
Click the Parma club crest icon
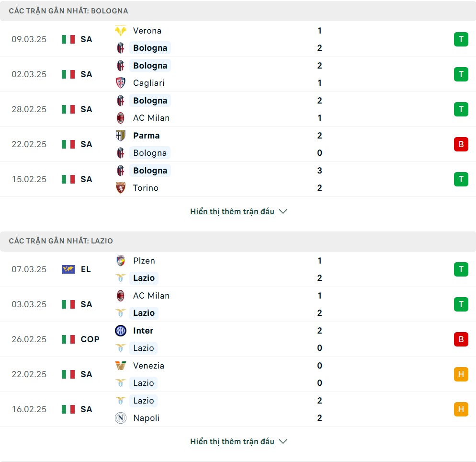click(121, 136)
